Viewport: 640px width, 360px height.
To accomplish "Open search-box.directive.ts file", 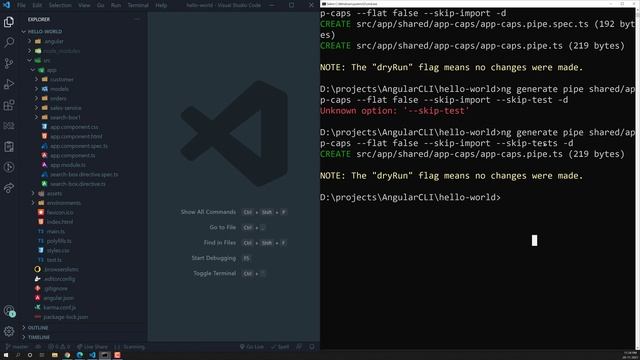I will click(78, 184).
